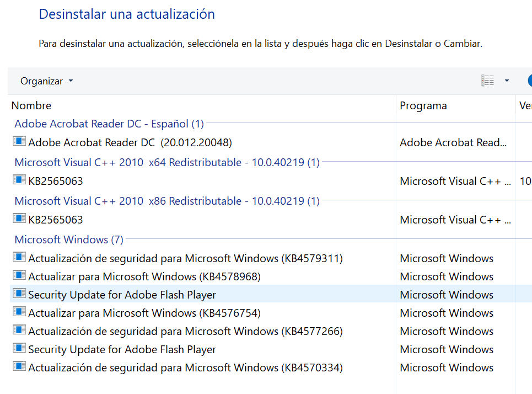Click the icon beside update KB4576754

19,311
